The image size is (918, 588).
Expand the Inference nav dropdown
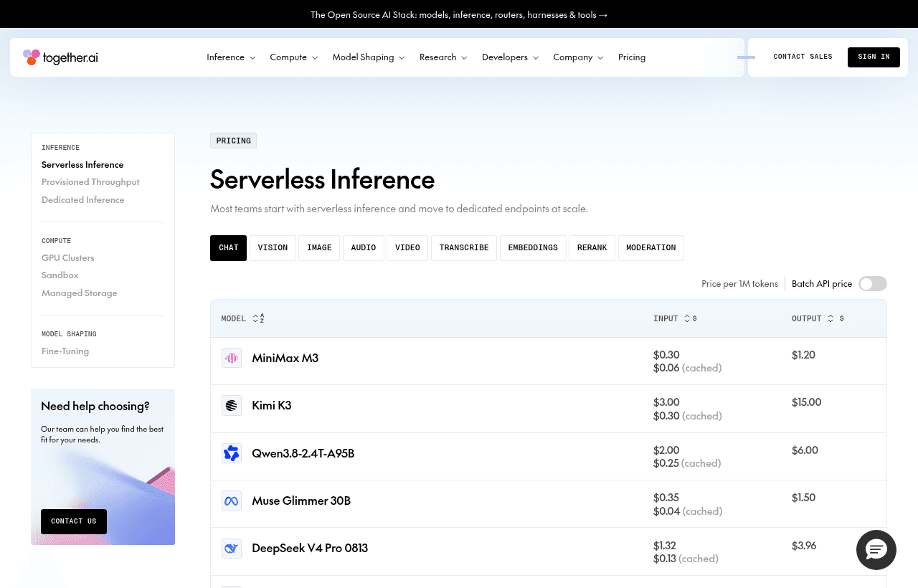231,57
